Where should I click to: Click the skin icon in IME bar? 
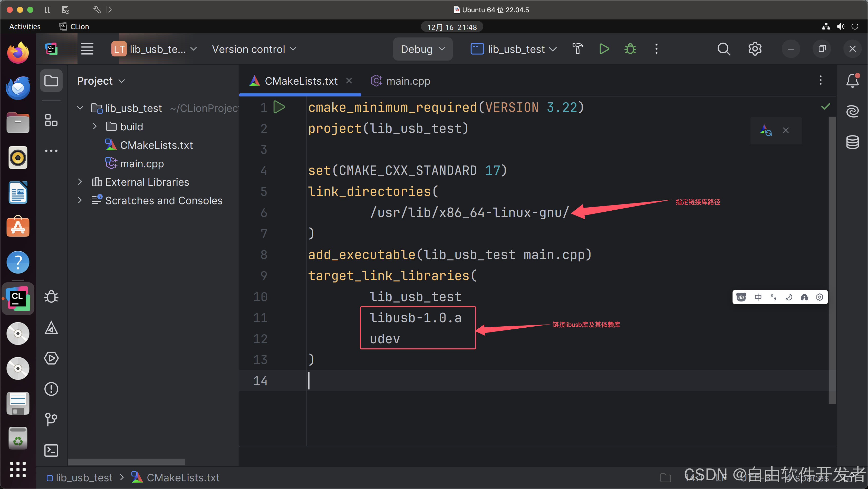click(x=804, y=297)
